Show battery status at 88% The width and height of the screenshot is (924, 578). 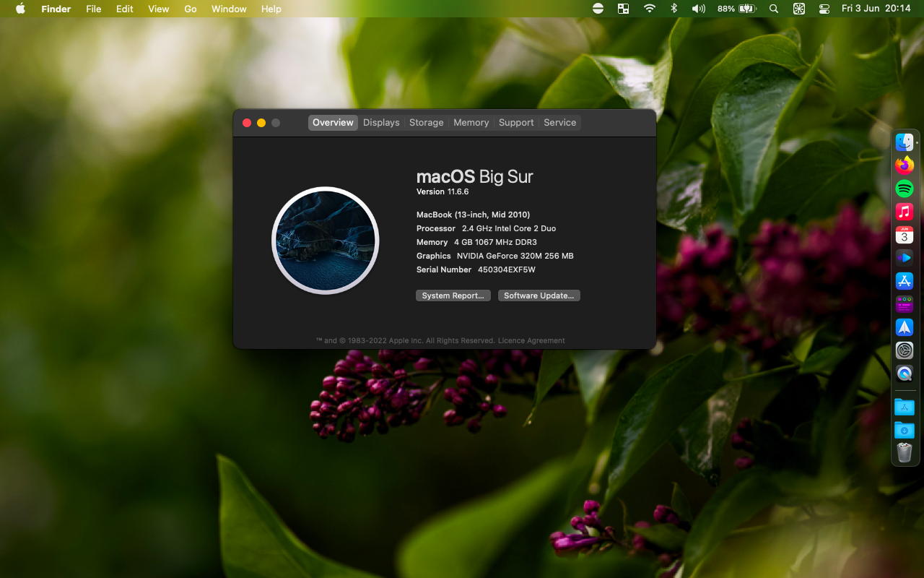736,9
